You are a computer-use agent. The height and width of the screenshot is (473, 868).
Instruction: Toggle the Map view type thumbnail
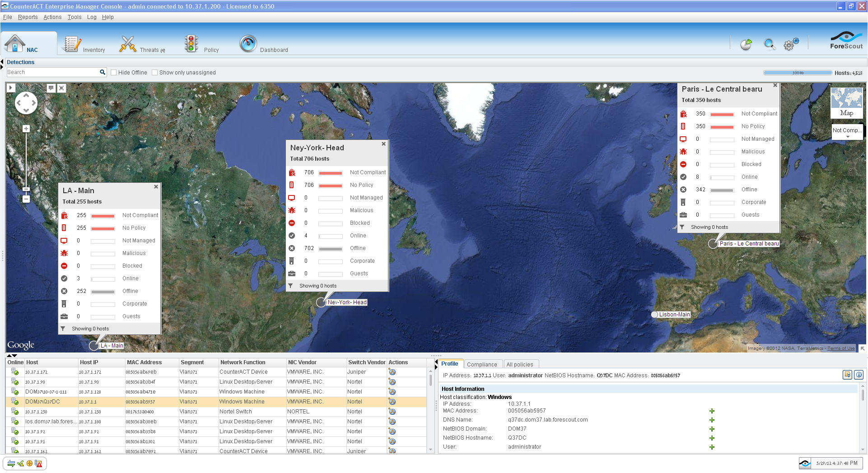tap(846, 102)
